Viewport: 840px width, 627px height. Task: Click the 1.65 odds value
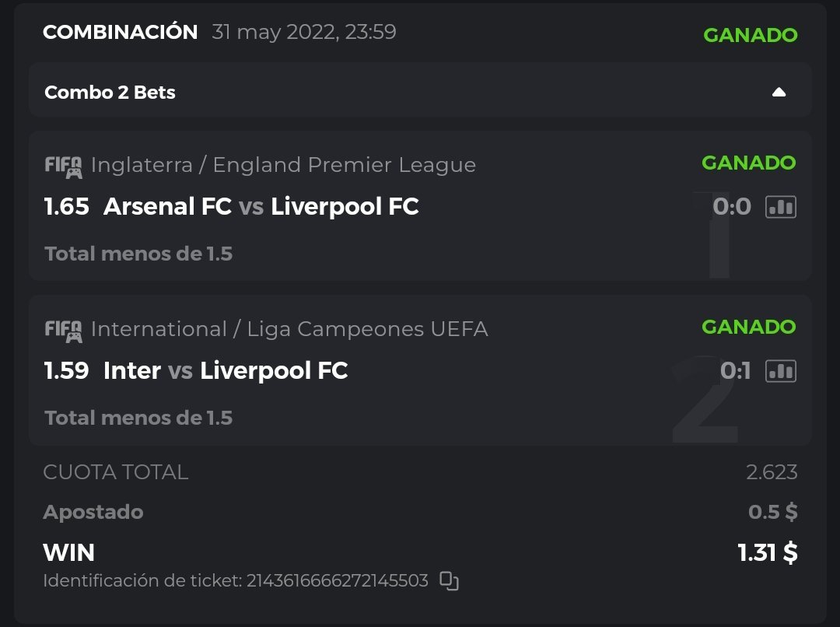tap(67, 207)
